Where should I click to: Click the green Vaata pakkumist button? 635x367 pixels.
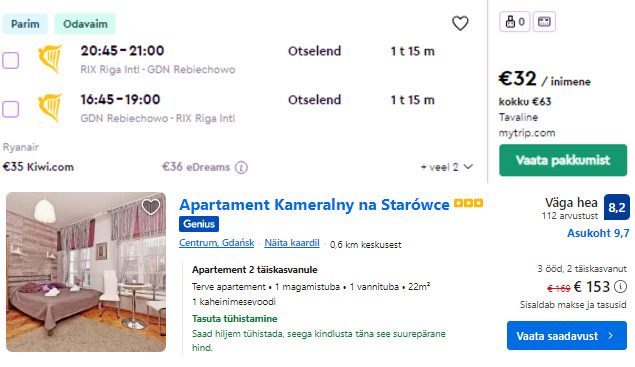[x=563, y=160]
